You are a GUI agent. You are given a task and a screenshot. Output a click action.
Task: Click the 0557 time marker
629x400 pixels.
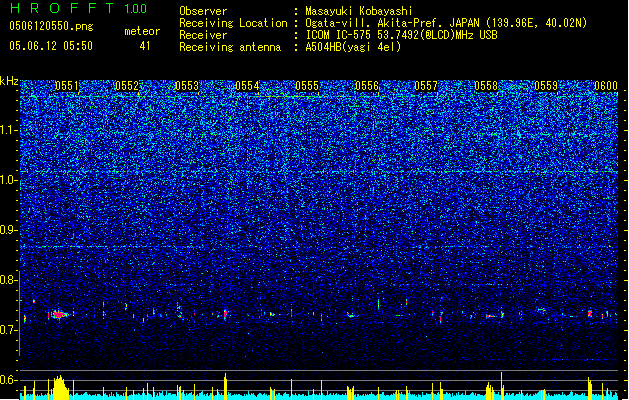click(x=426, y=86)
